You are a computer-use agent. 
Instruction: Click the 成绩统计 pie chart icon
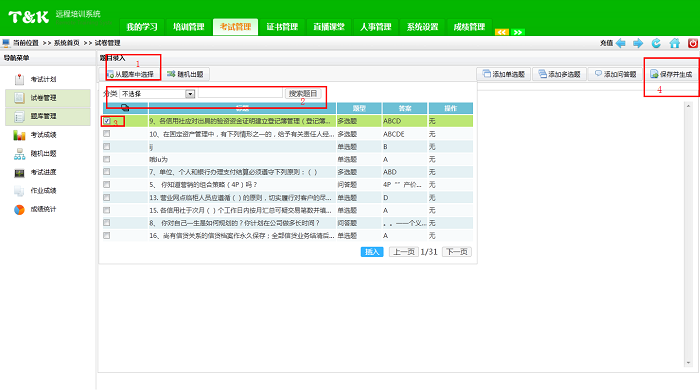coord(19,209)
